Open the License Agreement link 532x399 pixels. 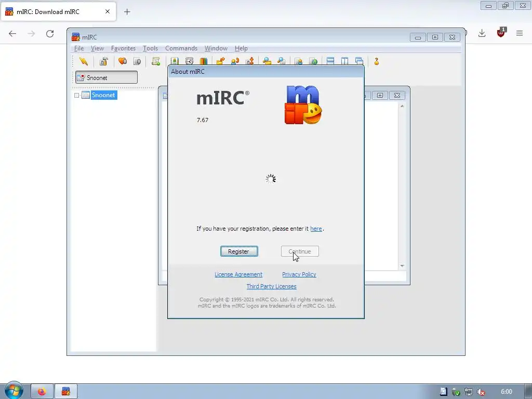pos(238,274)
